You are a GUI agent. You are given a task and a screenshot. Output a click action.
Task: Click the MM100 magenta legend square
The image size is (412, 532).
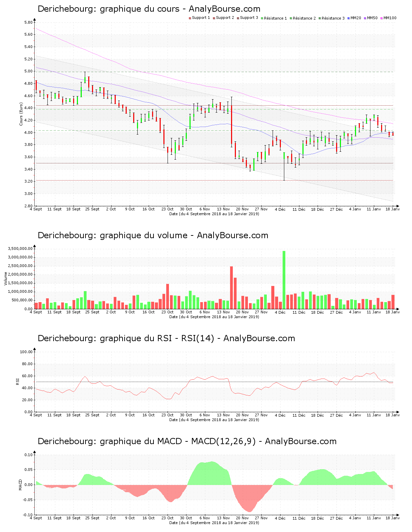(x=382, y=18)
